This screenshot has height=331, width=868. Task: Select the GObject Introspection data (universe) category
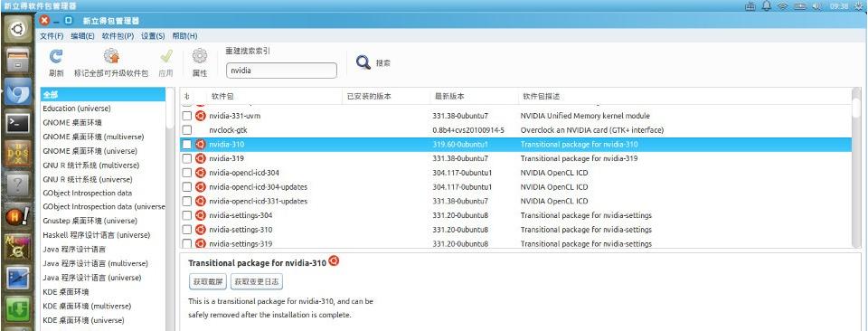click(x=103, y=206)
